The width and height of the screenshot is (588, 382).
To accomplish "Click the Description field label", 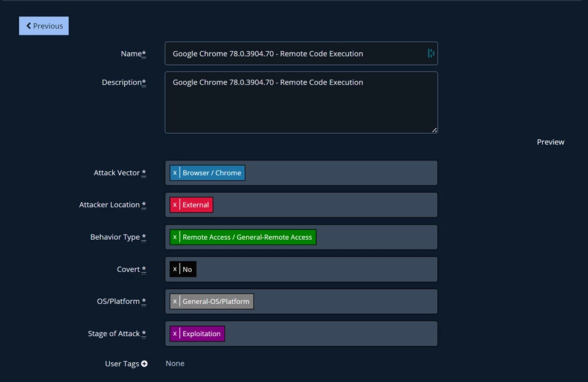I will tap(124, 82).
